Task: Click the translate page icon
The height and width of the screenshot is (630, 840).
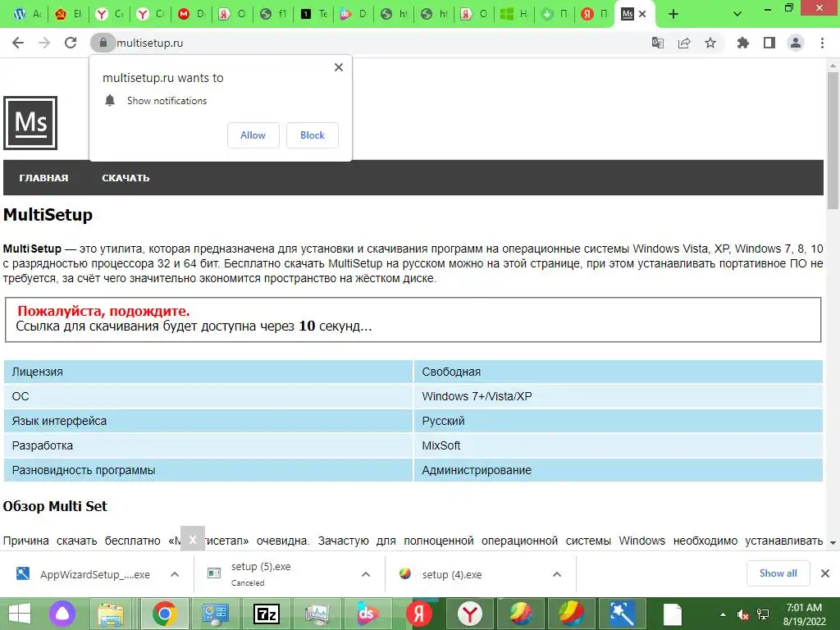Action: pyautogui.click(x=657, y=43)
